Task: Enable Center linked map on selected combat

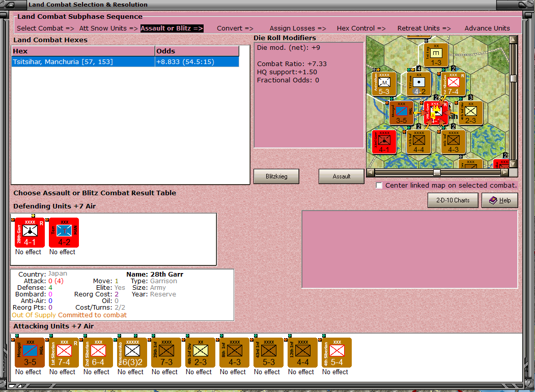Action: (379, 186)
